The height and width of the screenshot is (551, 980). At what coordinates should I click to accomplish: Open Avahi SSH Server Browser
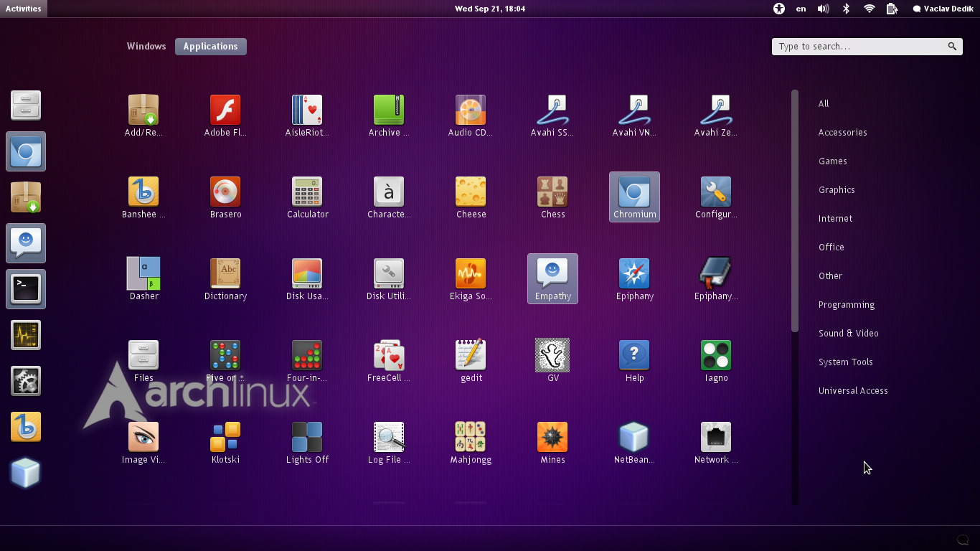click(x=552, y=116)
